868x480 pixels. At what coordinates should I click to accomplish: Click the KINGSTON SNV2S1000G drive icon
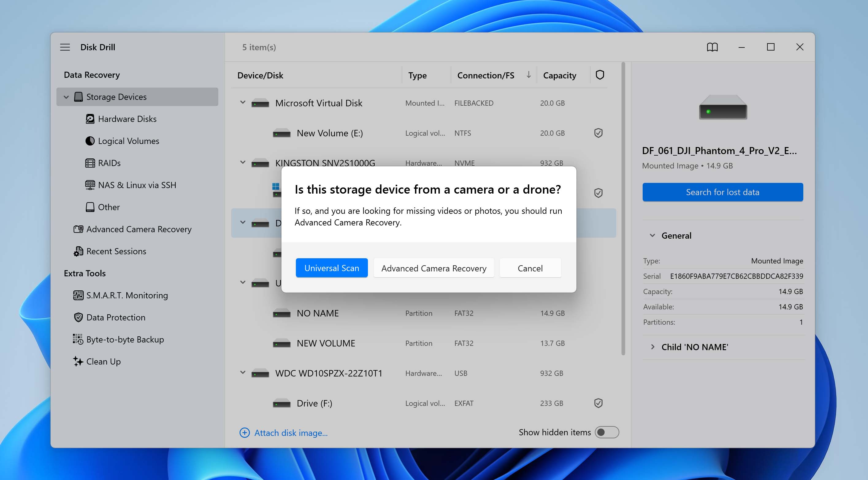tap(260, 163)
